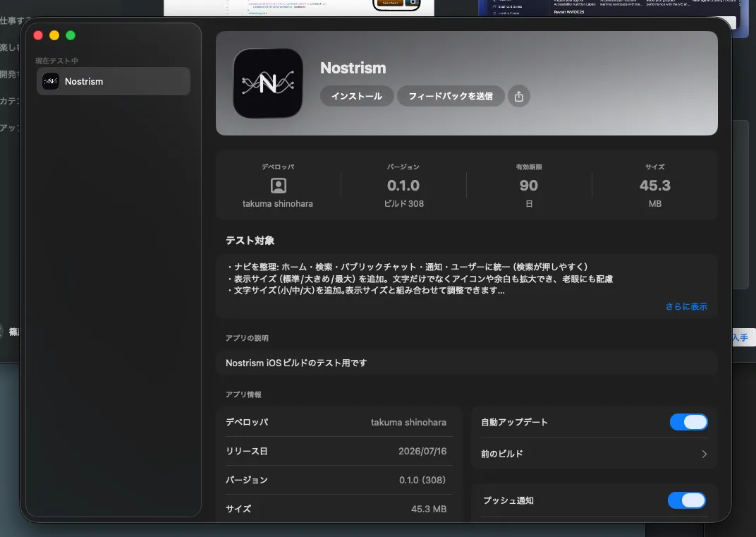Expand test notes with さらに表示
This screenshot has height=537, width=756.
click(686, 306)
